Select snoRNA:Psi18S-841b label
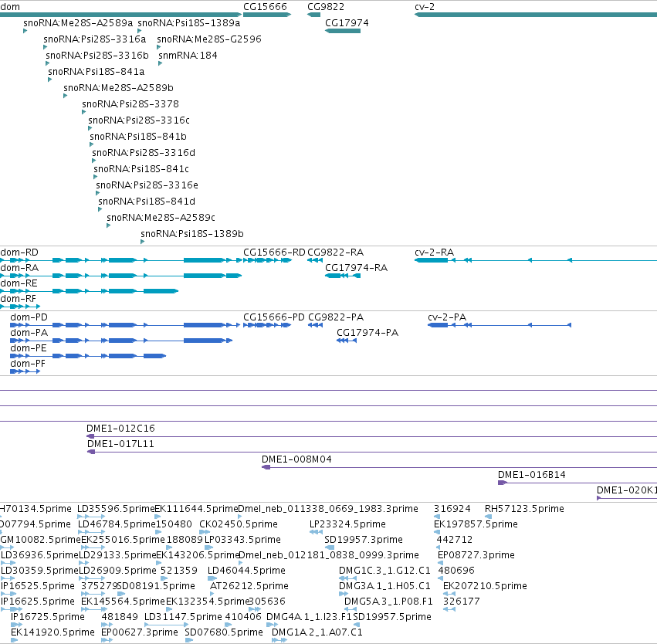 (138, 137)
